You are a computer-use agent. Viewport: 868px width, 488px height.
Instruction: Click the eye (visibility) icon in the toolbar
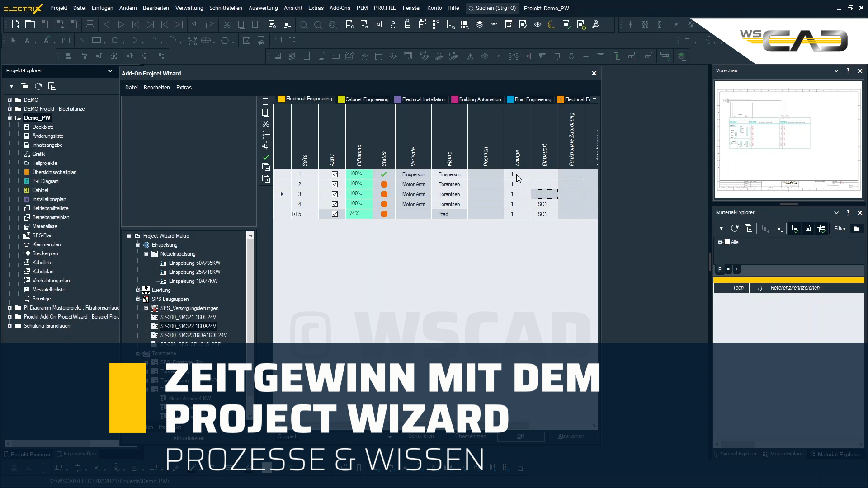538,25
